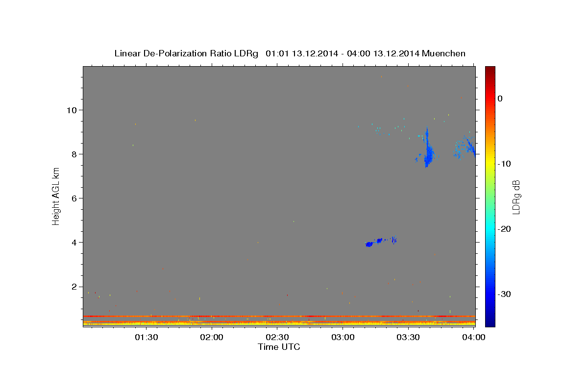Click the 'LDRg dB' colorbar label

pyautogui.click(x=516, y=197)
